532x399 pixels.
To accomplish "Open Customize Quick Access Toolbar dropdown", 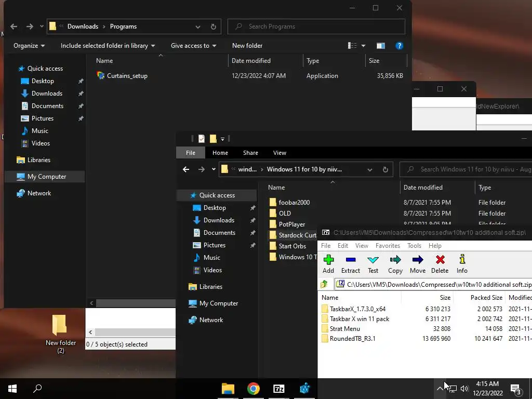I will point(222,139).
